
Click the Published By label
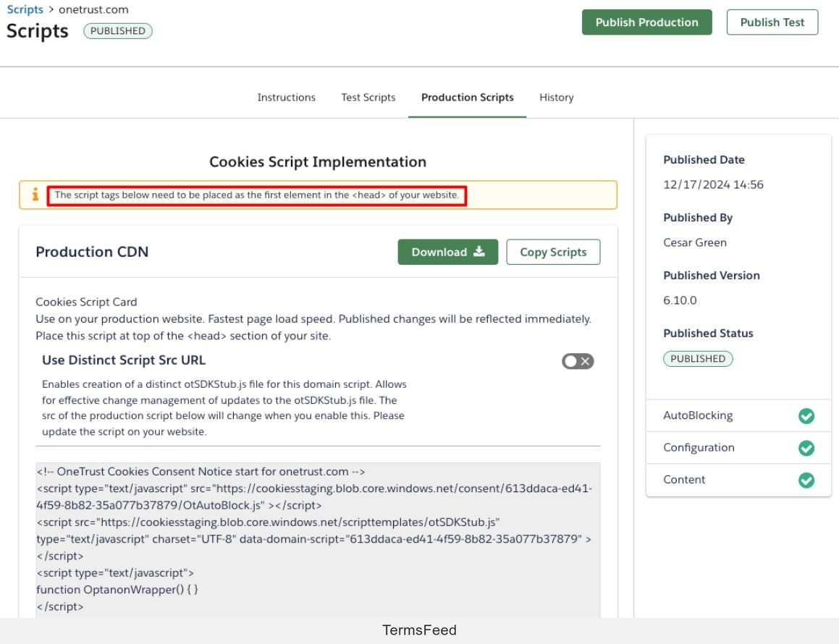[x=698, y=218]
